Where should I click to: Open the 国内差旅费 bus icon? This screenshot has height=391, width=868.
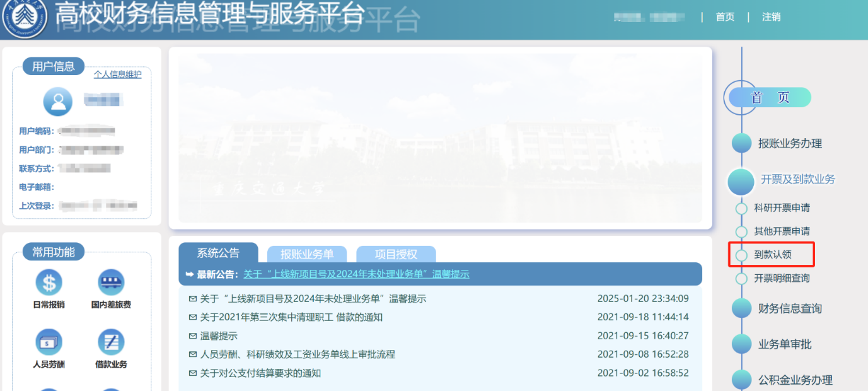(111, 283)
